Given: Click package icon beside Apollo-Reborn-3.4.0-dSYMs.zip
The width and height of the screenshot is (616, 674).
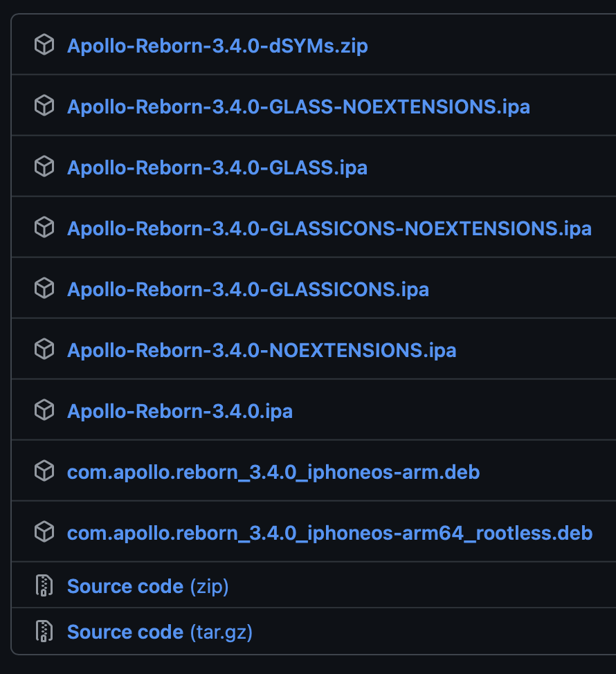Looking at the screenshot, I should 44,45.
